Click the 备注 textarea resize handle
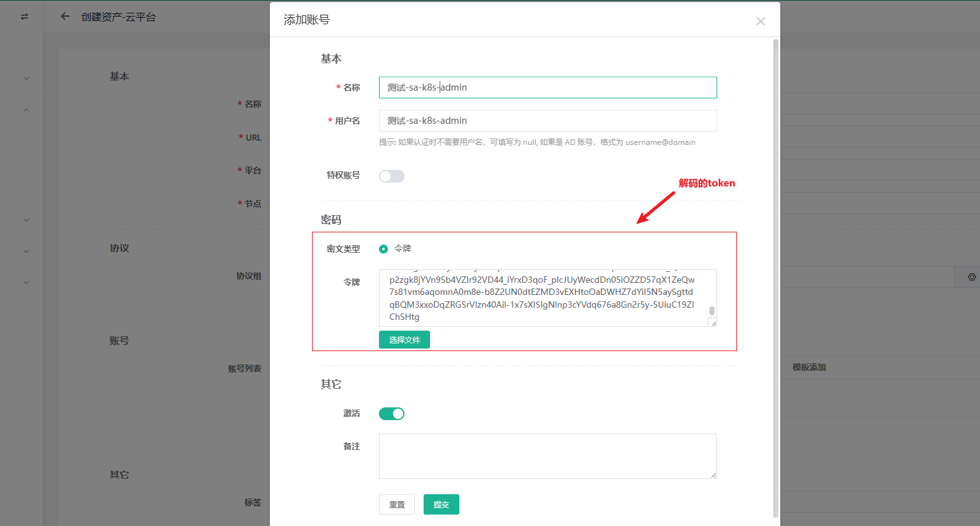The height and width of the screenshot is (526, 980). click(713, 475)
